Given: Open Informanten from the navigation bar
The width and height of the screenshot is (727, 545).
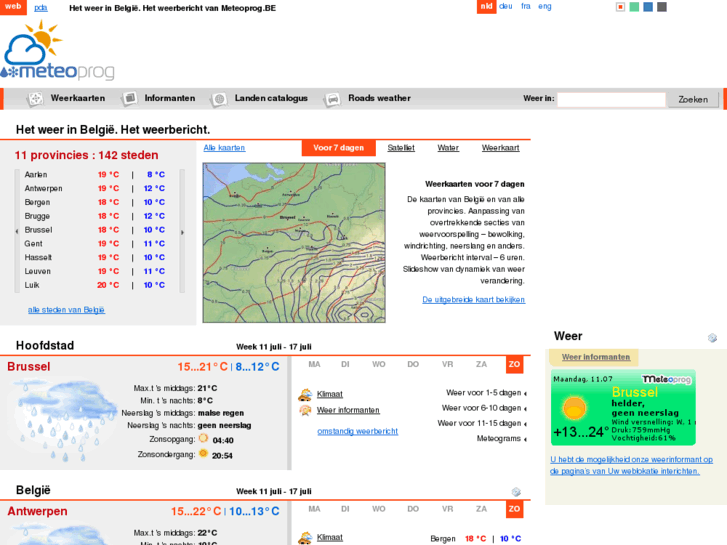Looking at the screenshot, I should coord(169,98).
